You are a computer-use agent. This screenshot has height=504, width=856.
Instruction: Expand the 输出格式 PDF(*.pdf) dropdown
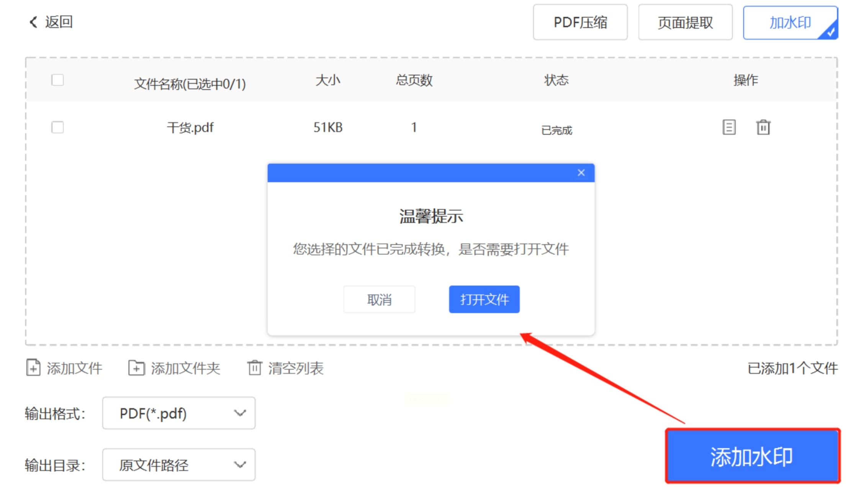point(178,413)
